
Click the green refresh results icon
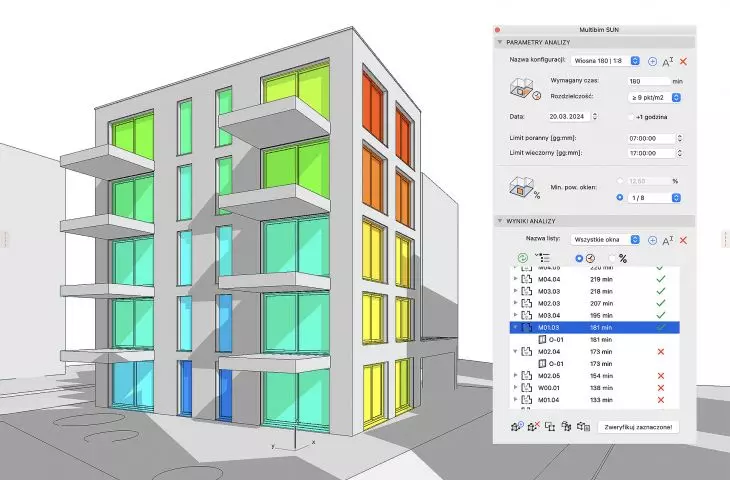tap(523, 258)
